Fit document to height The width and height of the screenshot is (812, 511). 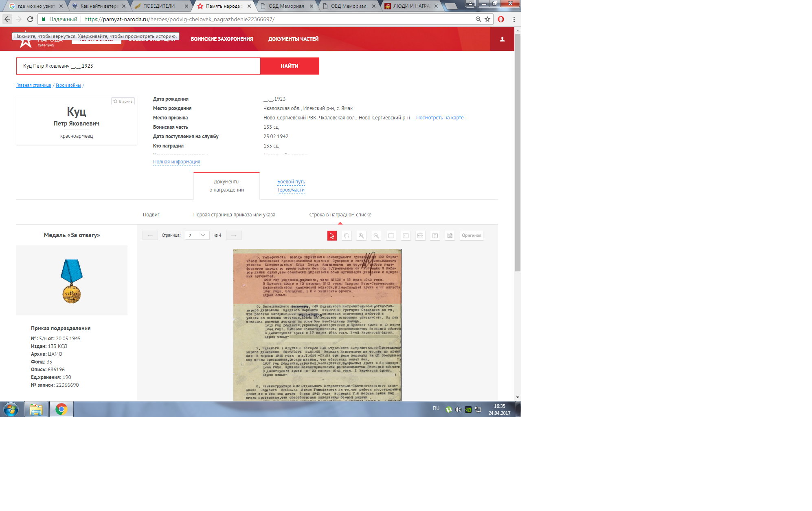pos(435,236)
